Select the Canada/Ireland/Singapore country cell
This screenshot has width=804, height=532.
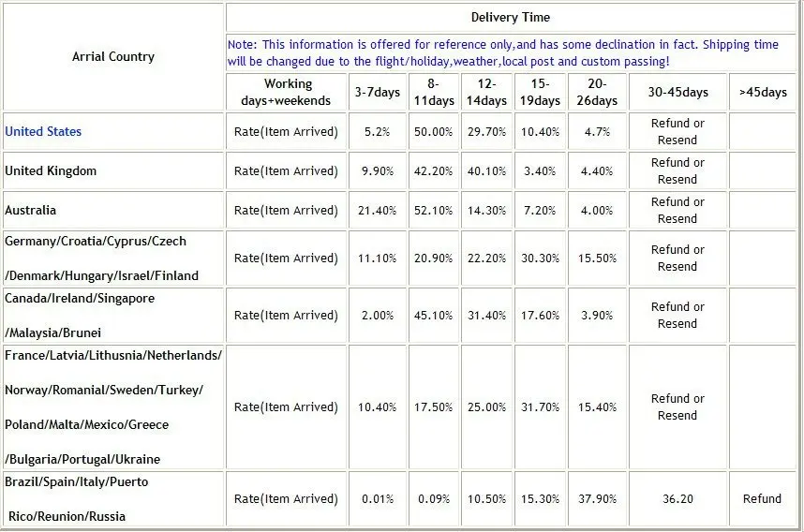[x=113, y=316]
